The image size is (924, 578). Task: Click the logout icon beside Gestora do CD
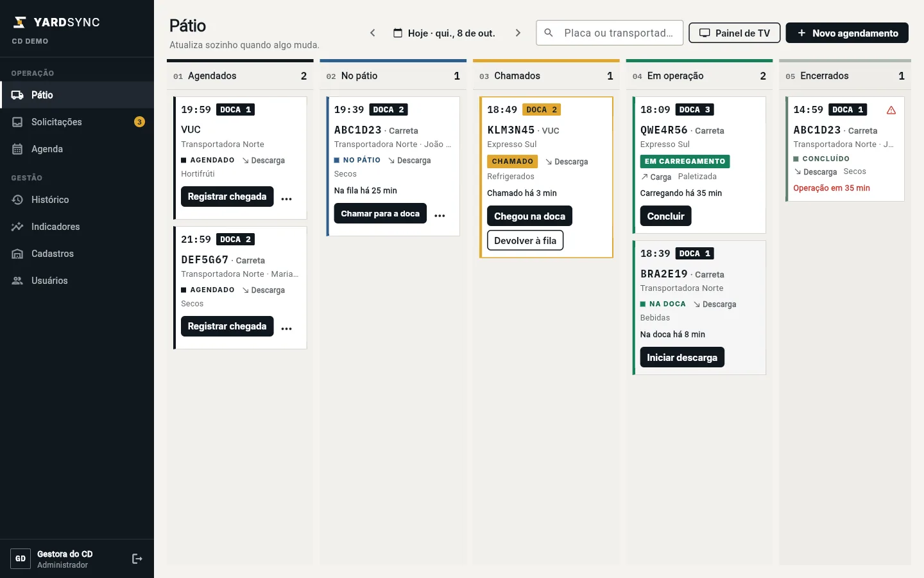(137, 559)
